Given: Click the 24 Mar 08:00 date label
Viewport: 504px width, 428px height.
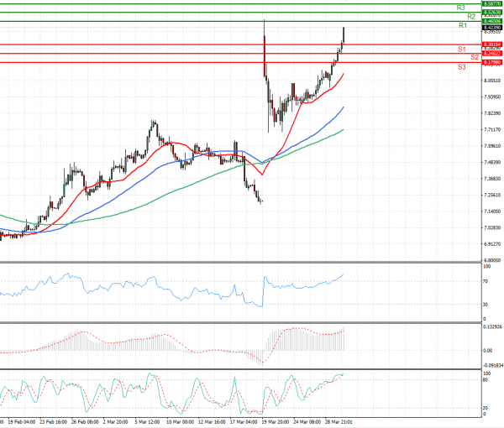Looking at the screenshot, I should [x=307, y=422].
